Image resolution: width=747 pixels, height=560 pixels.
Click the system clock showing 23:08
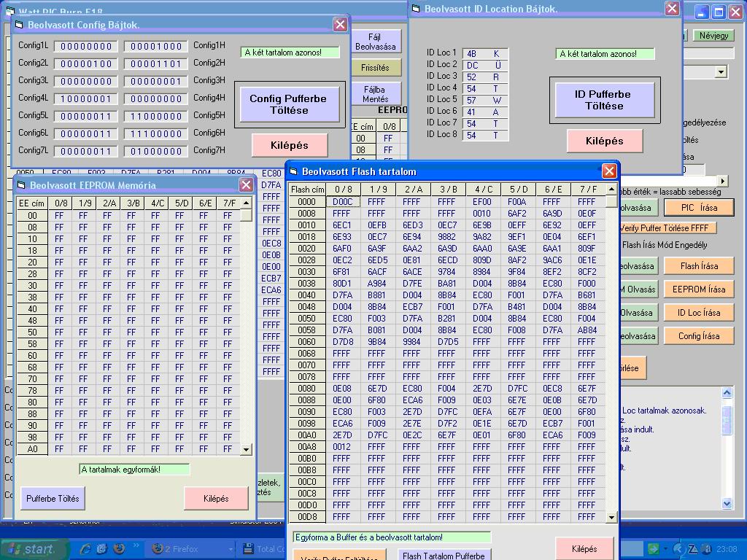[x=727, y=549]
